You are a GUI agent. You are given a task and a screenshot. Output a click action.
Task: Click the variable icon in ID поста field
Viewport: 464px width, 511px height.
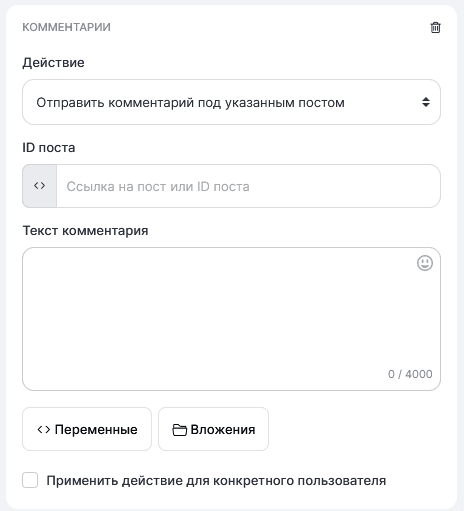pyautogui.click(x=39, y=186)
